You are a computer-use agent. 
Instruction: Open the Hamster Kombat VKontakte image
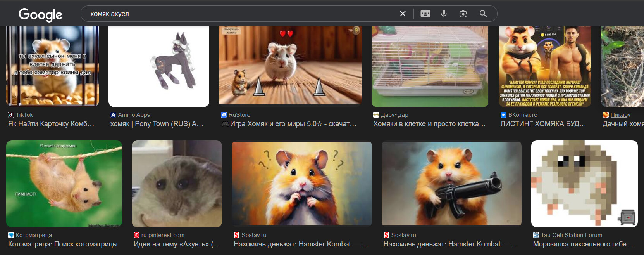point(545,66)
